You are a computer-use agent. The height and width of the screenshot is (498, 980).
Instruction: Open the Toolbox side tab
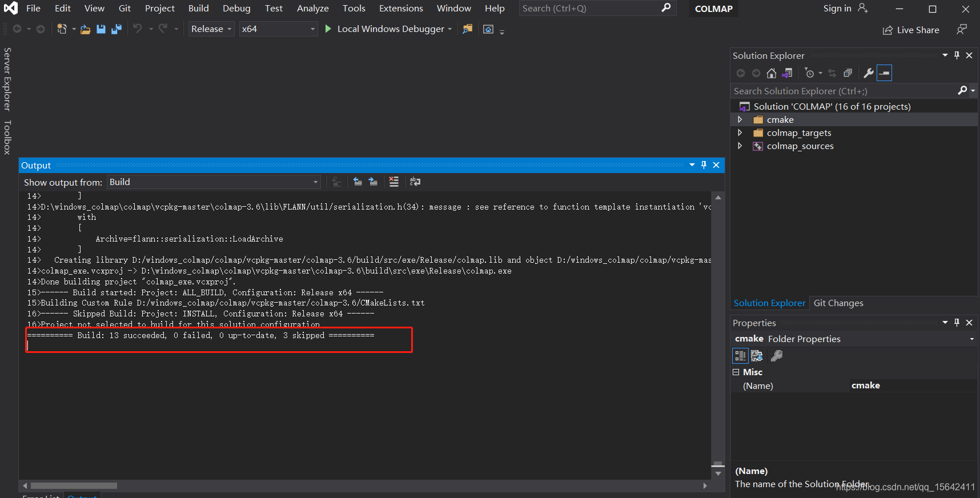tap(7, 137)
